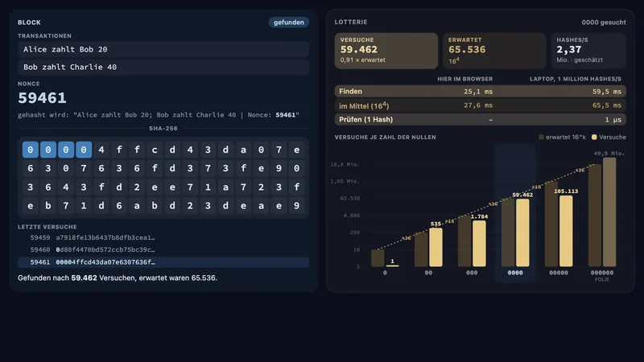Select the "00" chart axis label
This screenshot has height=362, width=644.
pyautogui.click(x=428, y=273)
